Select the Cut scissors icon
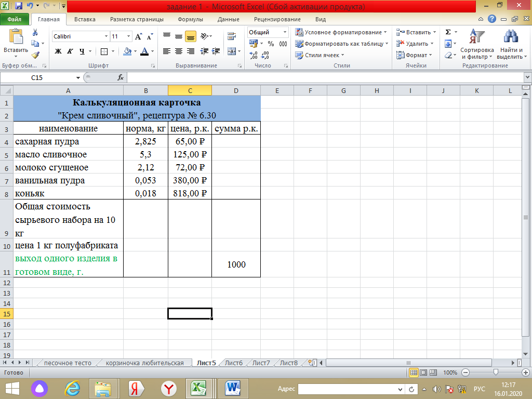 (x=35, y=33)
